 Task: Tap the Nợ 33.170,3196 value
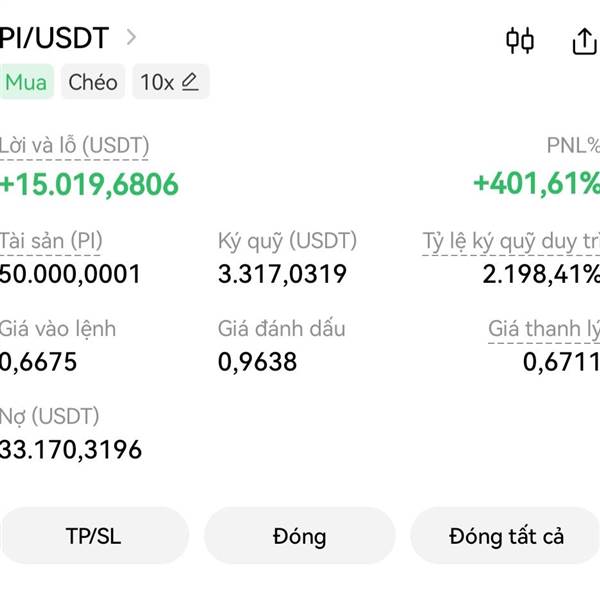tap(71, 450)
